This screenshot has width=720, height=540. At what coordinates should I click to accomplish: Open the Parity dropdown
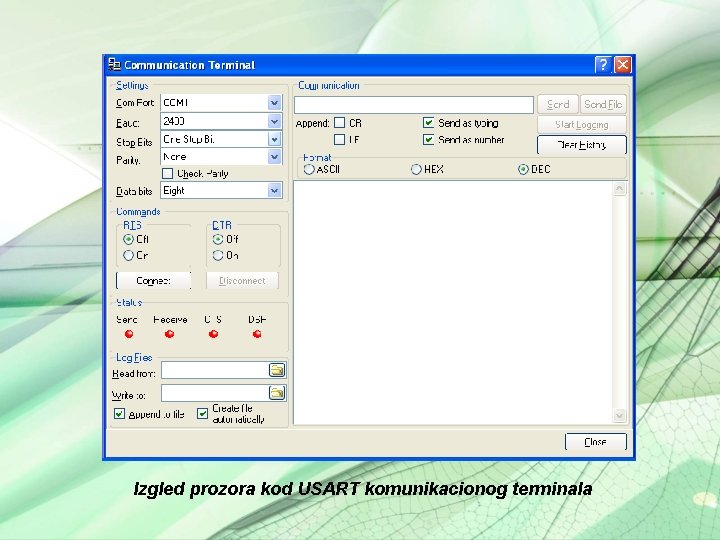coord(274,157)
